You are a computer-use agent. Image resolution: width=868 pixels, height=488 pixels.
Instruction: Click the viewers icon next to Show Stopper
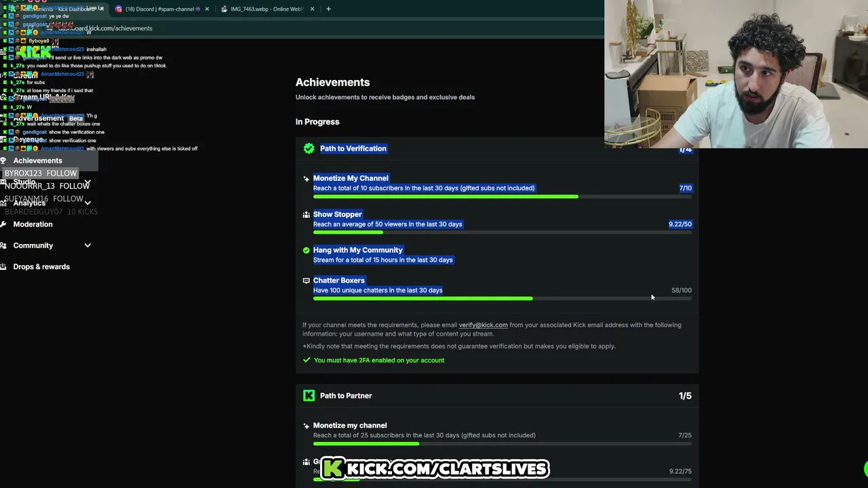[x=306, y=214]
